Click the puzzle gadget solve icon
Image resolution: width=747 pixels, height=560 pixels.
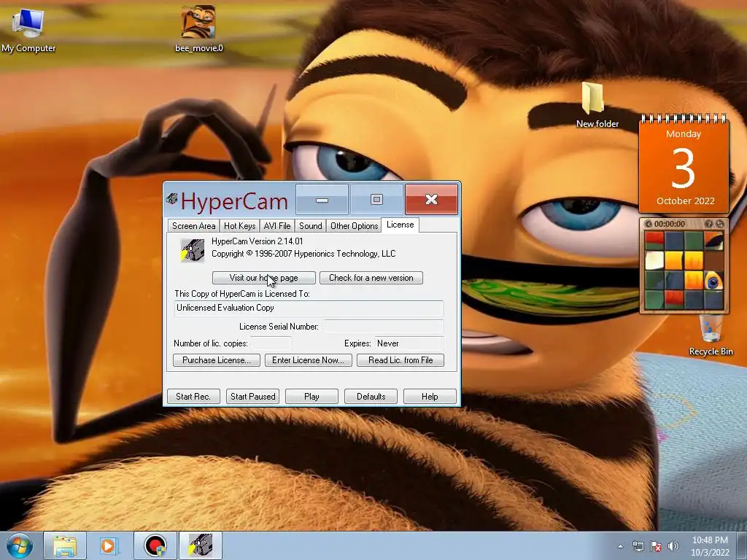tap(719, 224)
